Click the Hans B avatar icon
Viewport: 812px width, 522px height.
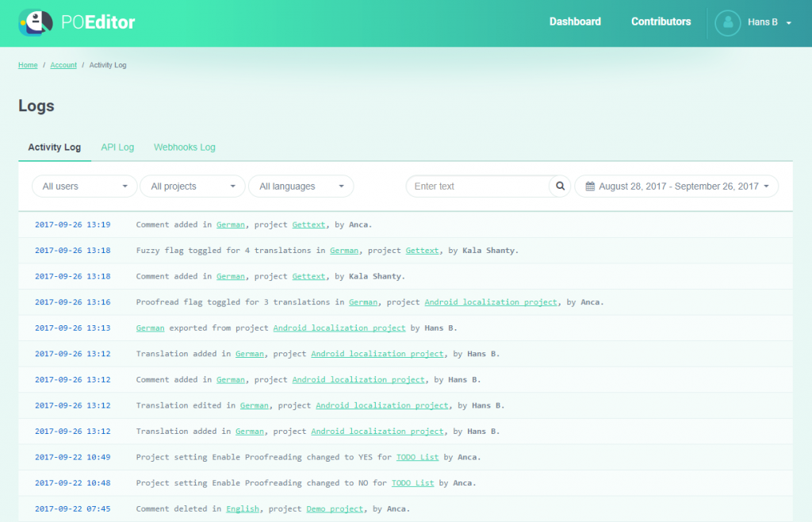click(x=727, y=21)
